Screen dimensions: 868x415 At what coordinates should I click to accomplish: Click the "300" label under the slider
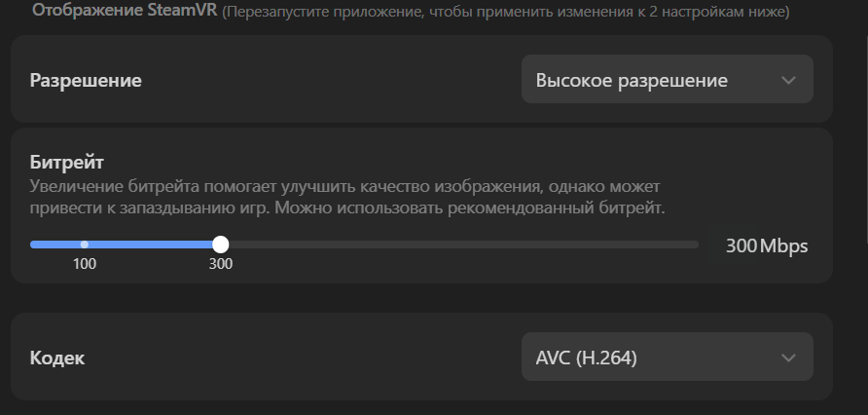[221, 263]
